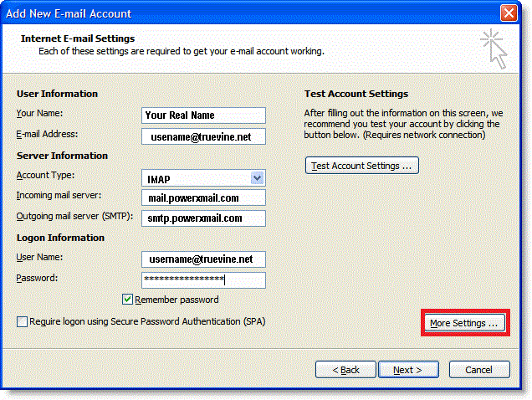The width and height of the screenshot is (532, 400).
Task: Proceed with the Next button
Action: [x=408, y=369]
